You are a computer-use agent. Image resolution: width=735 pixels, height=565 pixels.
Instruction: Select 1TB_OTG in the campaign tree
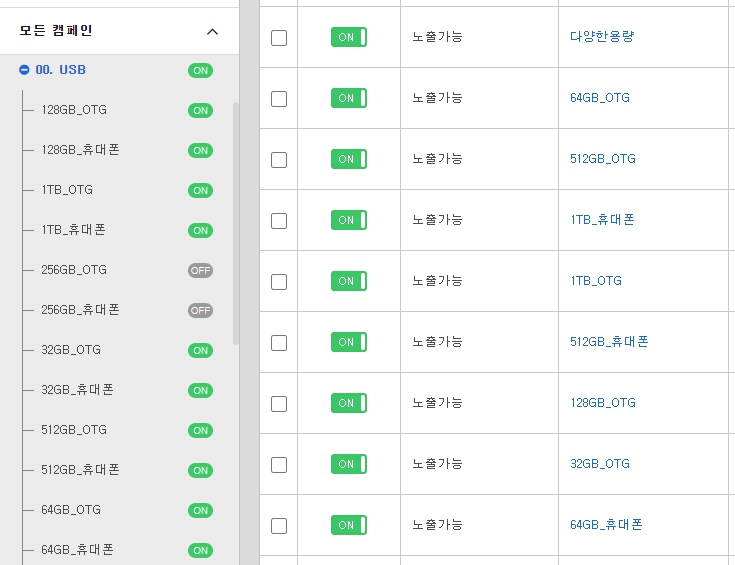point(67,190)
